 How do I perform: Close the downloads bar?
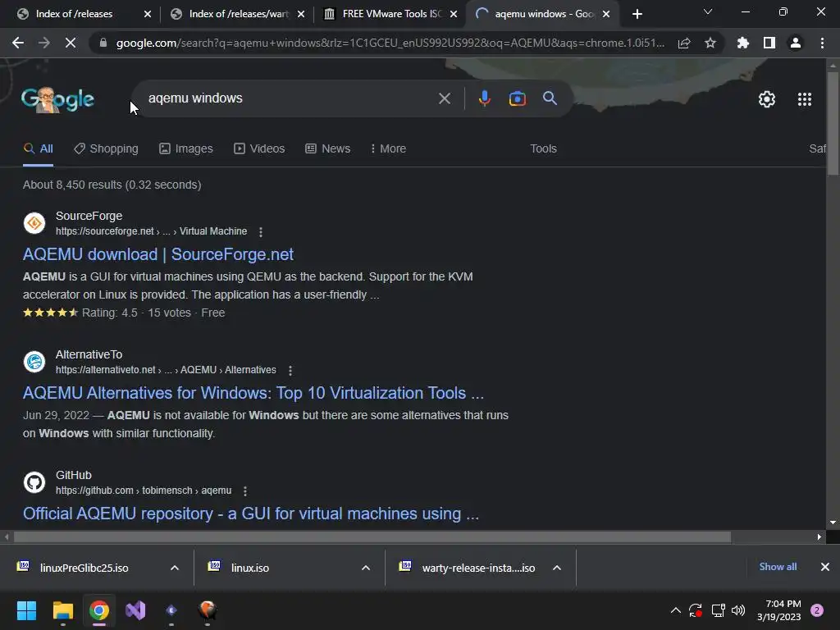point(825,567)
